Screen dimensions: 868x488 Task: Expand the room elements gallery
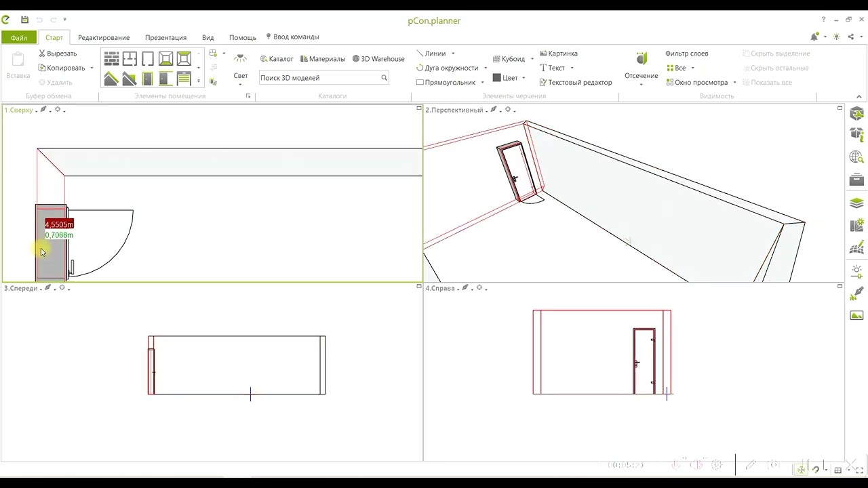click(x=198, y=81)
